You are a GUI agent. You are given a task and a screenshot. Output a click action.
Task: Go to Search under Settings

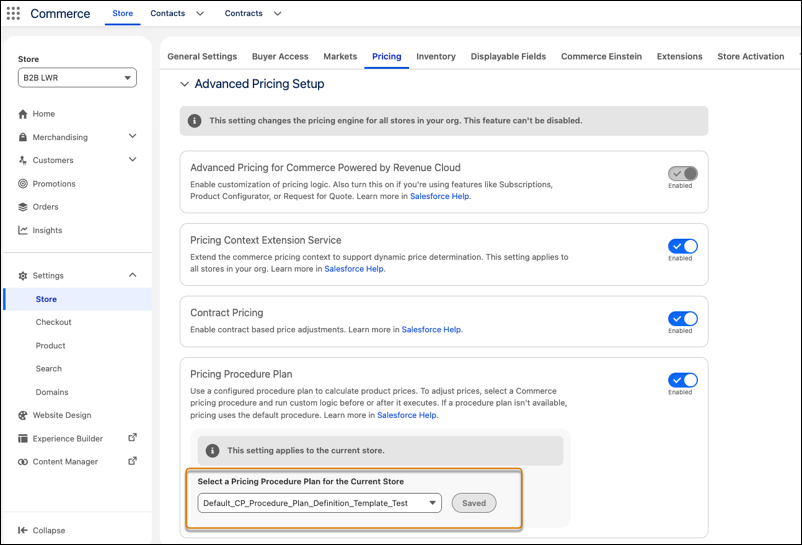pyautogui.click(x=49, y=369)
